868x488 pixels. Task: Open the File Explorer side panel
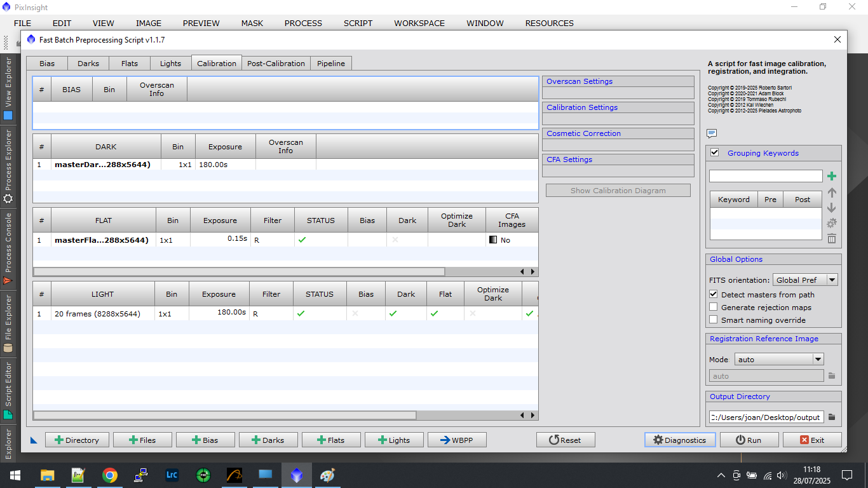(x=8, y=324)
